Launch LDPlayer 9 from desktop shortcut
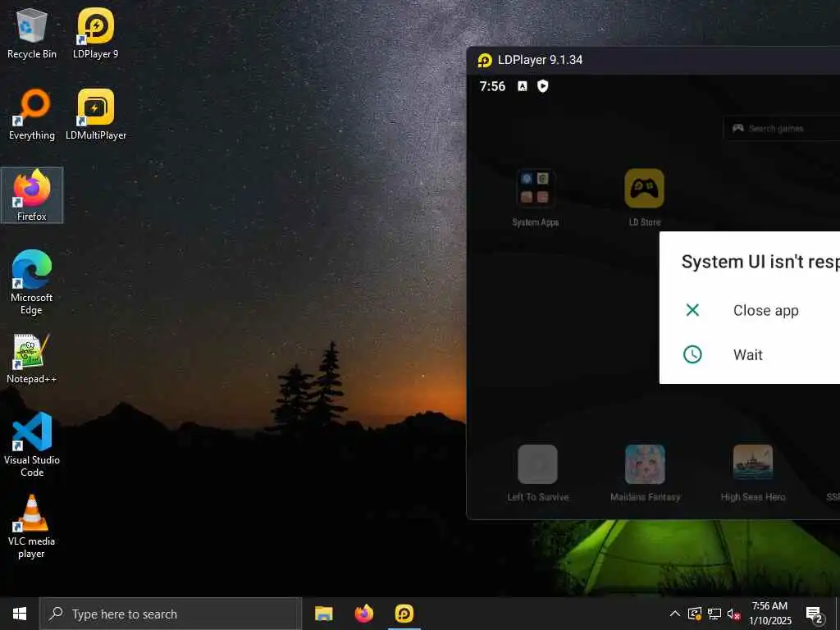 95,33
